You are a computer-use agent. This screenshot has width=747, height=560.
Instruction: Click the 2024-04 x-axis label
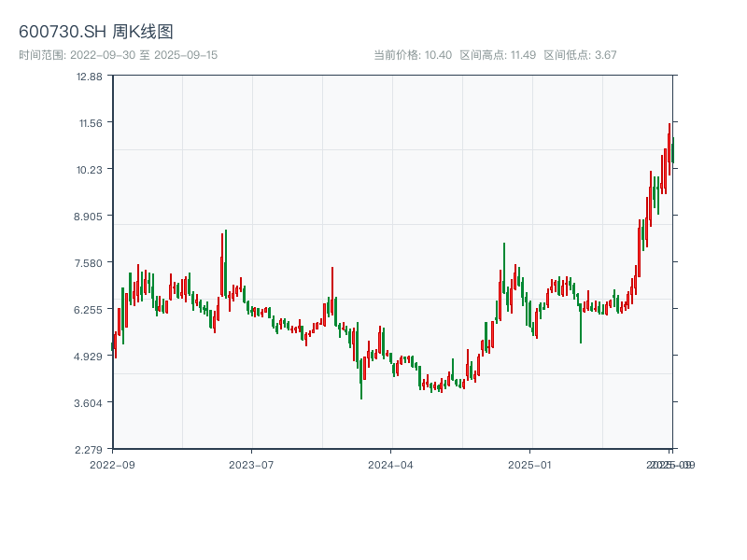[x=390, y=465]
